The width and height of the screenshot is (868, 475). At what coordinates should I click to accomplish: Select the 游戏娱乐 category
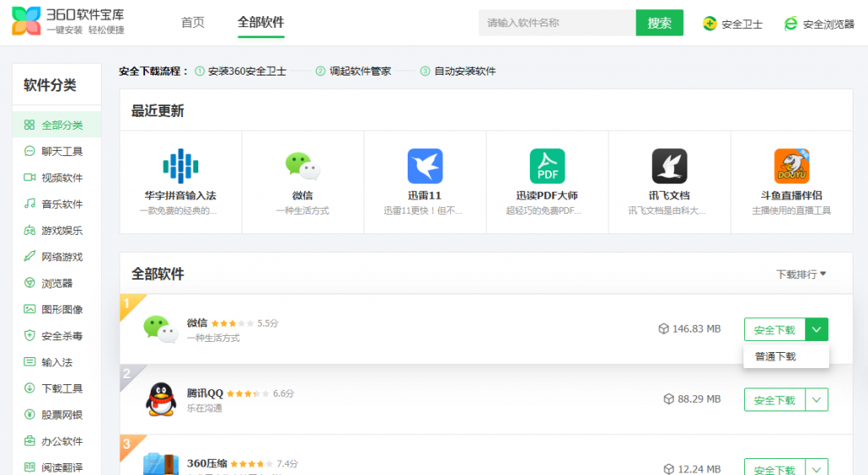pos(57,231)
